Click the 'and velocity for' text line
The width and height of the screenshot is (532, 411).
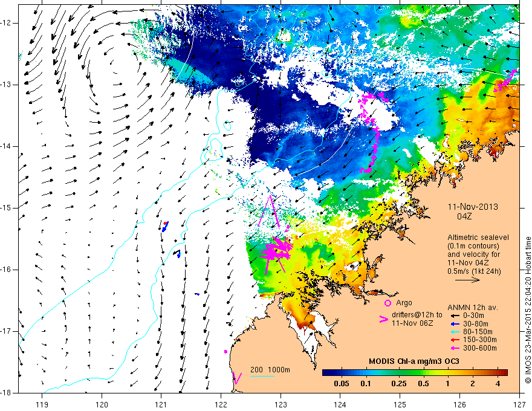[473, 254]
